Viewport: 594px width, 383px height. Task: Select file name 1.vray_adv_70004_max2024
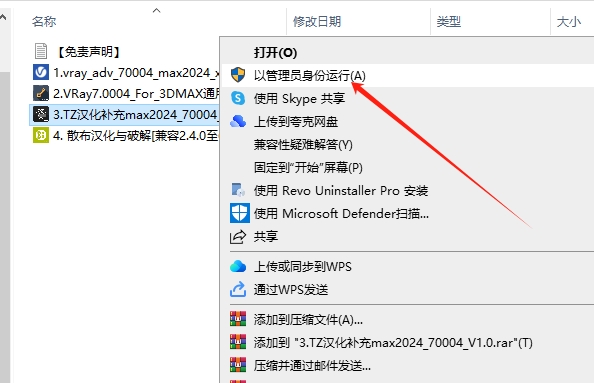(136, 72)
